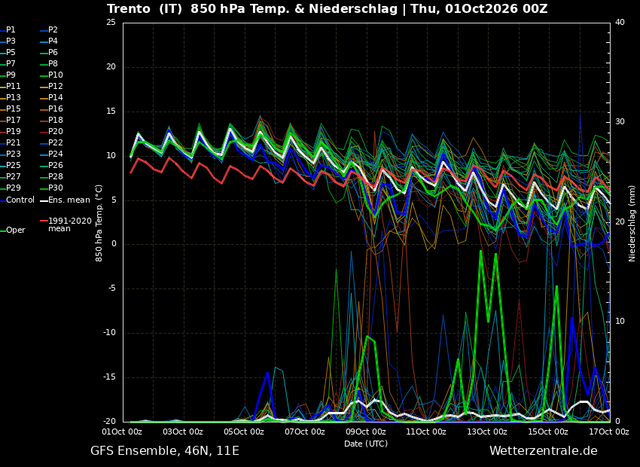The image size is (640, 467).
Task: Click the P21 legend label
Action: click(13, 143)
